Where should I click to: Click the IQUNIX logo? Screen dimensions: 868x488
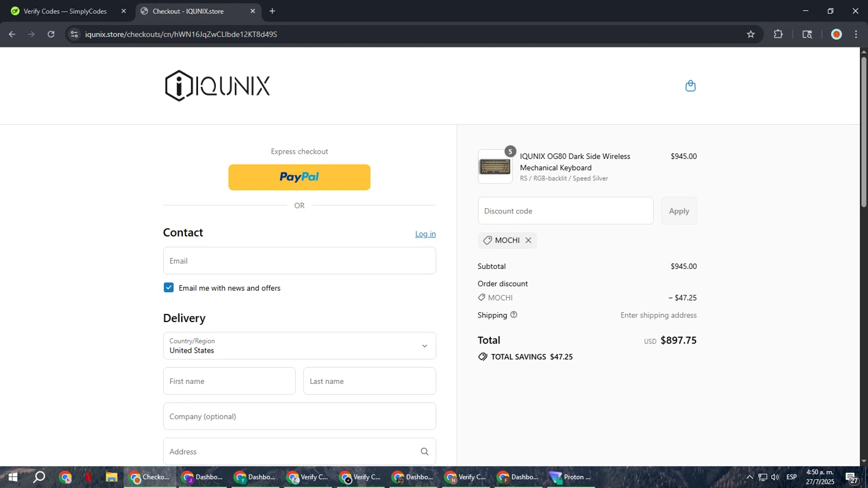[218, 86]
